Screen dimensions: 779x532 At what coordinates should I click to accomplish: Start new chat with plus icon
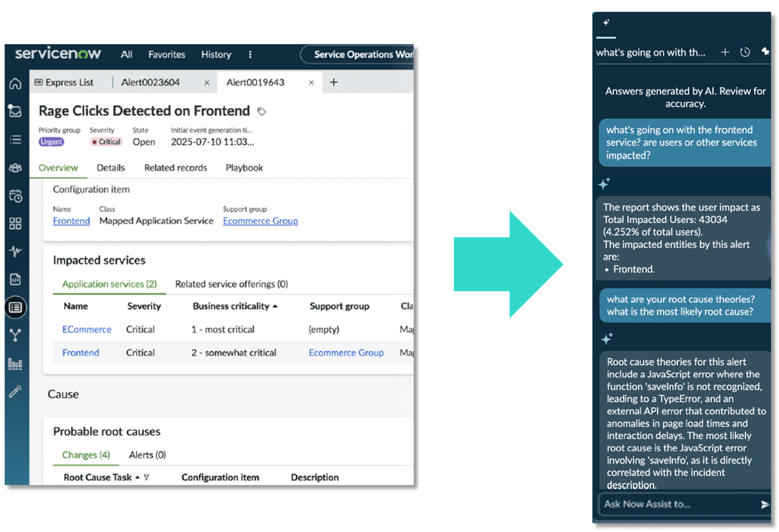[725, 52]
